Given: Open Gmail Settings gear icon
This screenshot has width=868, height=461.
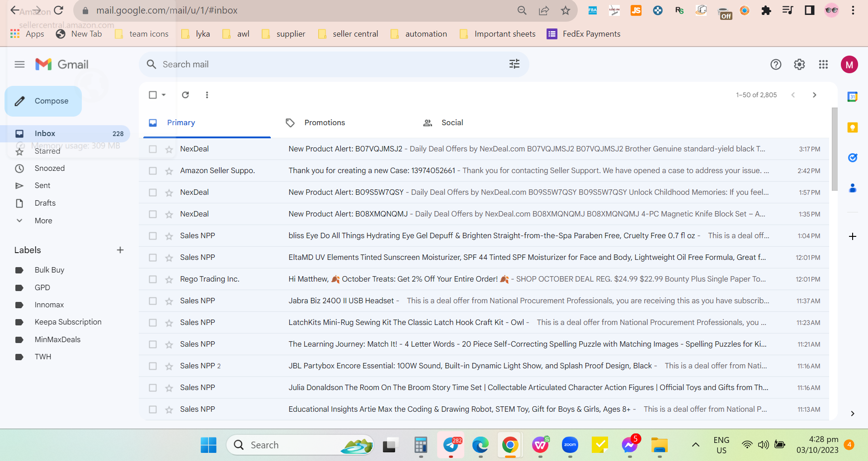Looking at the screenshot, I should point(799,65).
